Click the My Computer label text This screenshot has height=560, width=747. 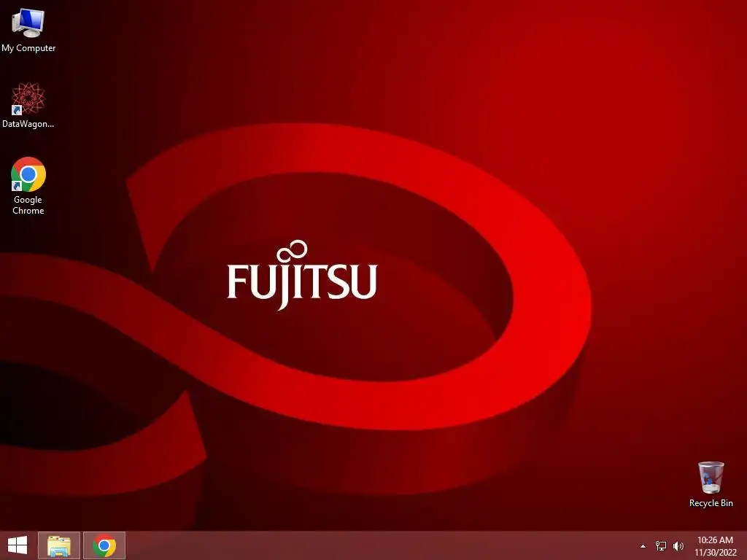pos(28,48)
